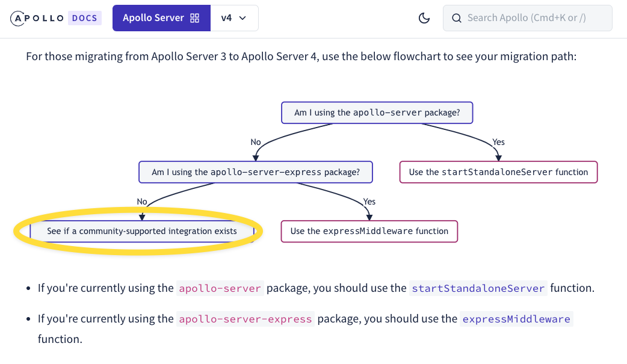Click 'Use the expressMiddleware function' node
627x364 pixels.
369,231
